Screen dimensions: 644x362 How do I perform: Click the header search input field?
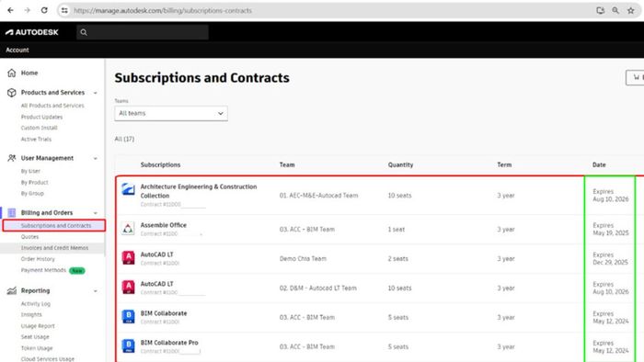pos(143,32)
